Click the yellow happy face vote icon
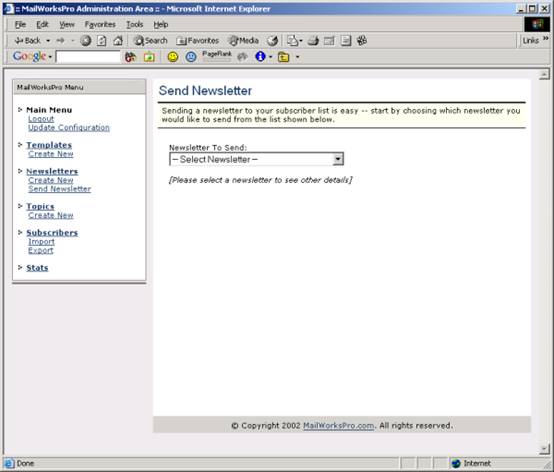554x472 pixels. point(173,57)
